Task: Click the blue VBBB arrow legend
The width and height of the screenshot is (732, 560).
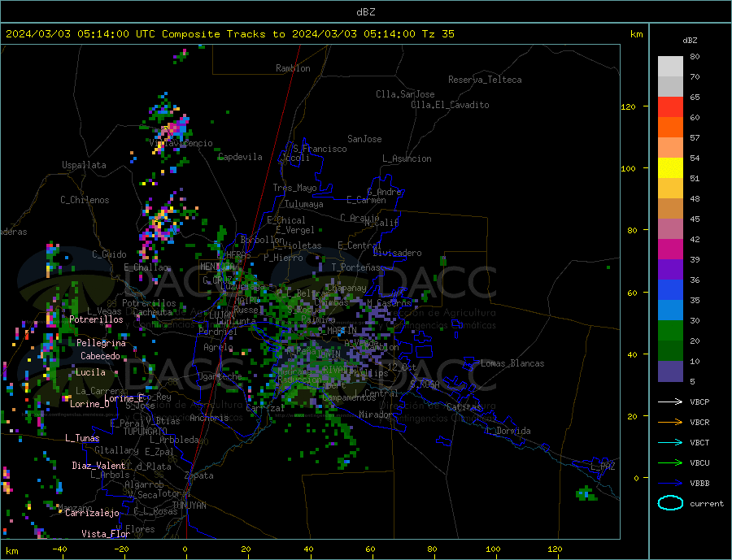Action: pos(670,484)
